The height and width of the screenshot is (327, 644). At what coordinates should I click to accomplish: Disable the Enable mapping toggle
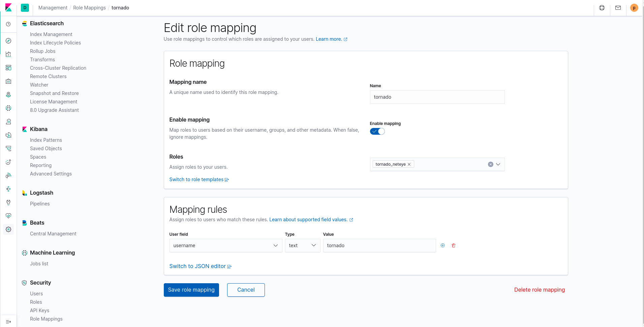coord(377,131)
